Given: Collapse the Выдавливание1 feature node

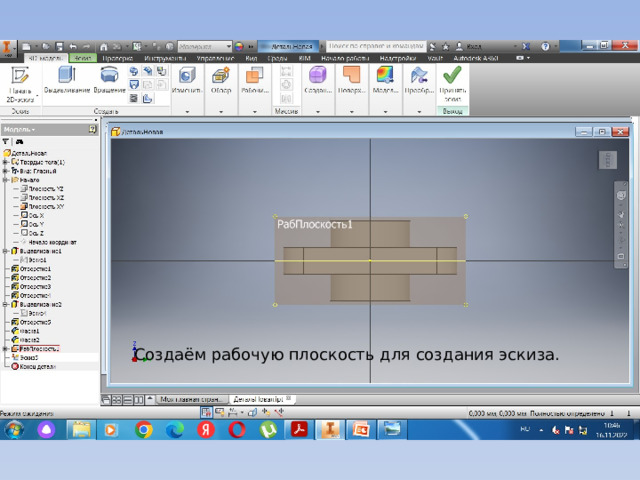Looking at the screenshot, I should coord(6,251).
